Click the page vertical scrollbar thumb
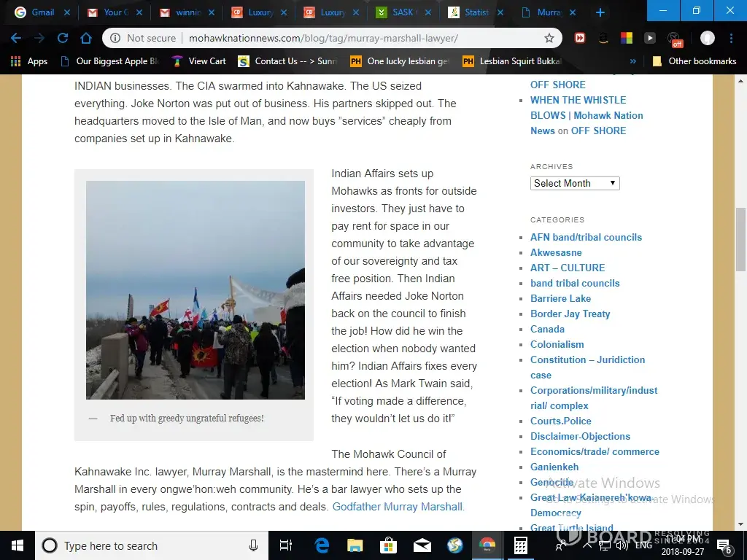This screenshot has height=560, width=747. 741,238
